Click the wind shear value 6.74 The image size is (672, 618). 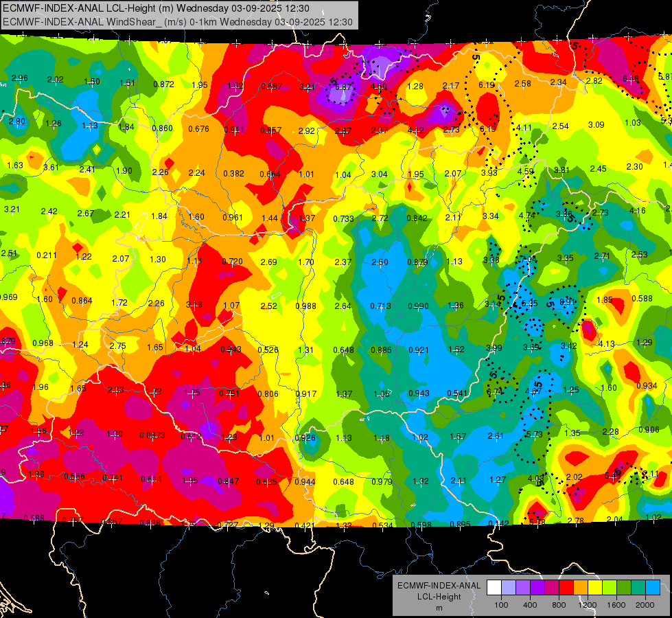[x=495, y=391]
